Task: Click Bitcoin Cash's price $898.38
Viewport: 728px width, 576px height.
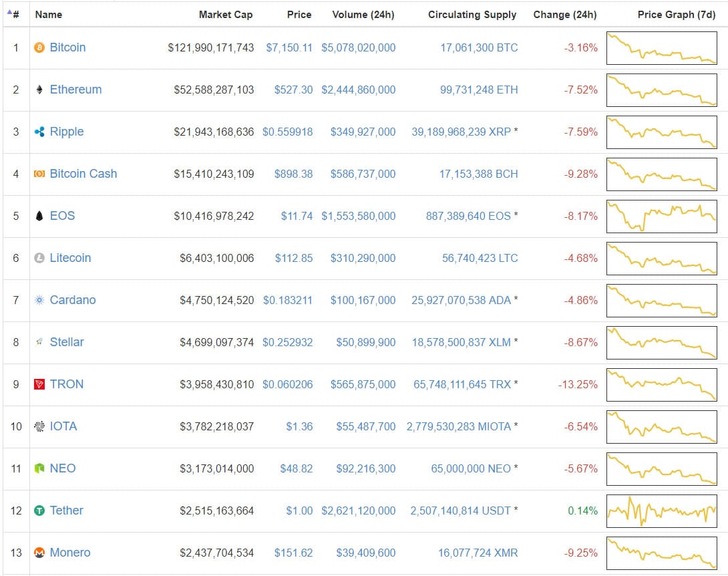Action: click(293, 174)
